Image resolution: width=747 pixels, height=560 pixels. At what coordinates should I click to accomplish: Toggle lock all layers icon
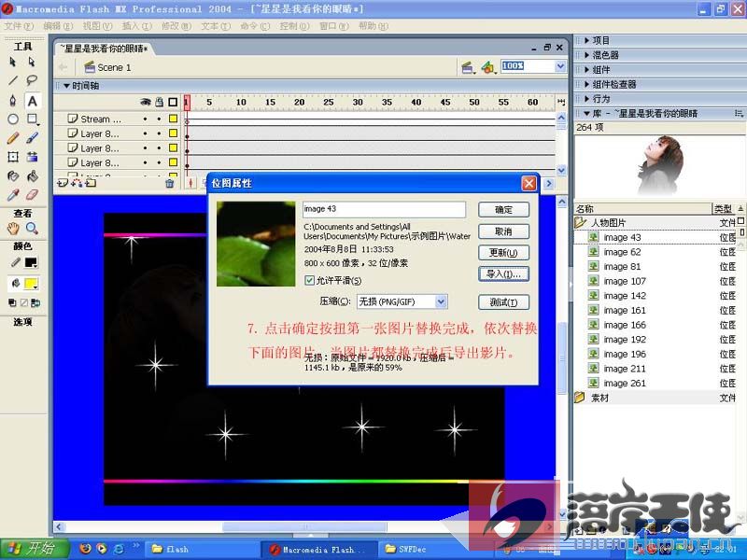(159, 102)
